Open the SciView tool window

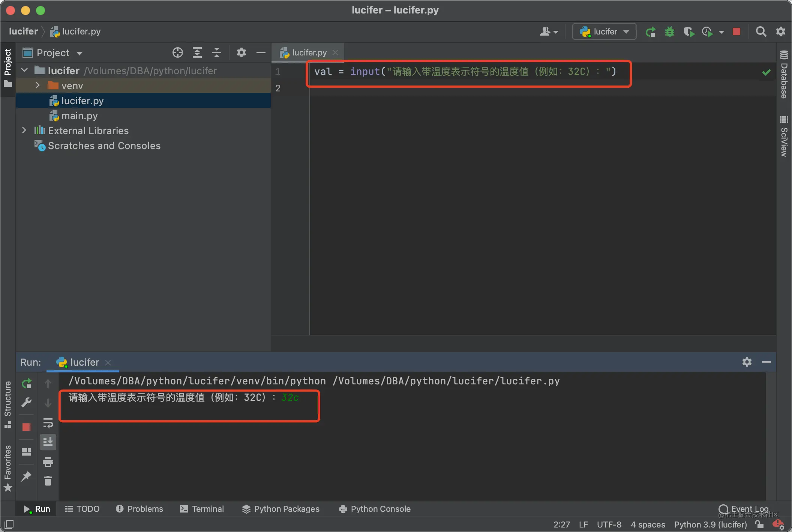point(784,136)
